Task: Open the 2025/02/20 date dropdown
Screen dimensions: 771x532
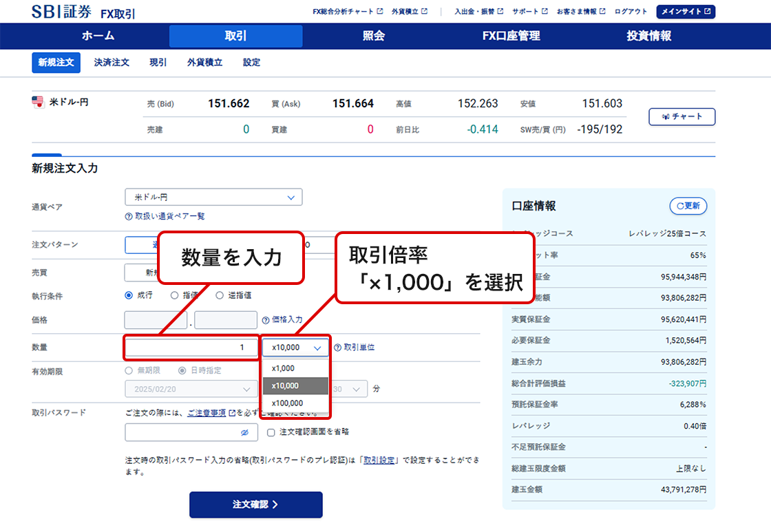Action: point(191,389)
